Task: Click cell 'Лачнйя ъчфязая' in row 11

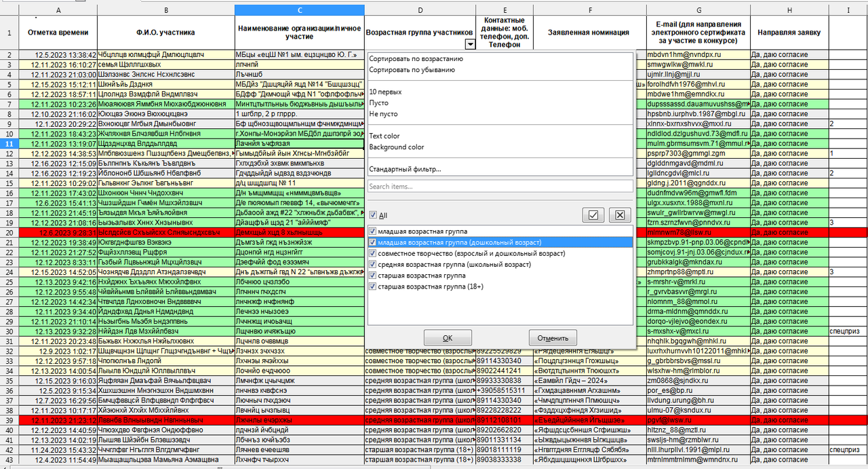Action: click(300, 144)
